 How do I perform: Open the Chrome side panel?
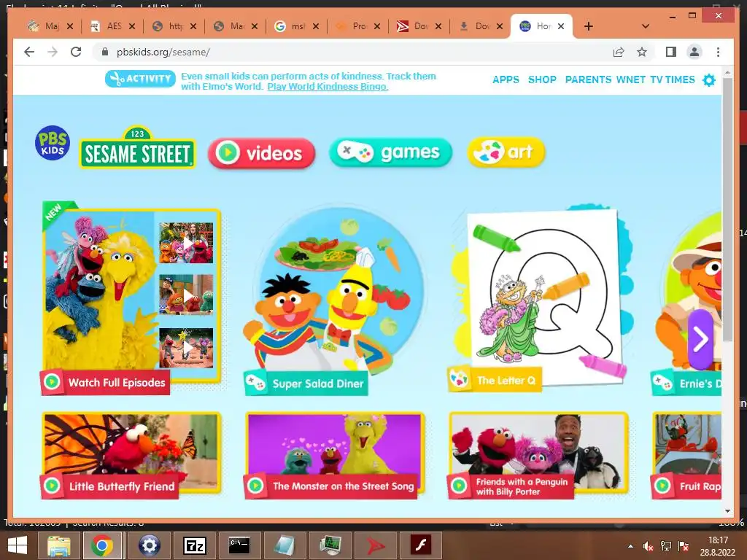tap(671, 52)
